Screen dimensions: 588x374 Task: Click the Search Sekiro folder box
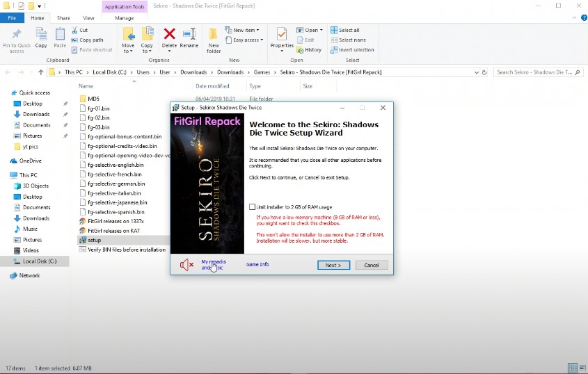point(539,72)
